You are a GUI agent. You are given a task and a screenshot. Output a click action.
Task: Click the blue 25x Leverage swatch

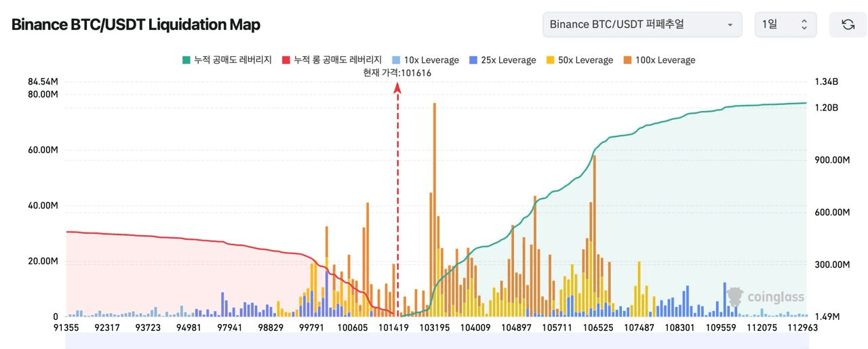coord(473,60)
